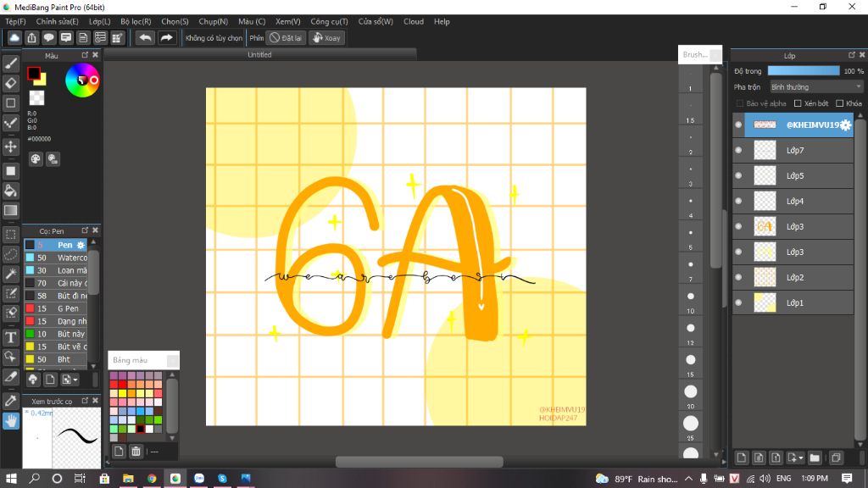Open the Pen brush settings gear
Viewport: 868px width, 488px height.
[x=81, y=245]
